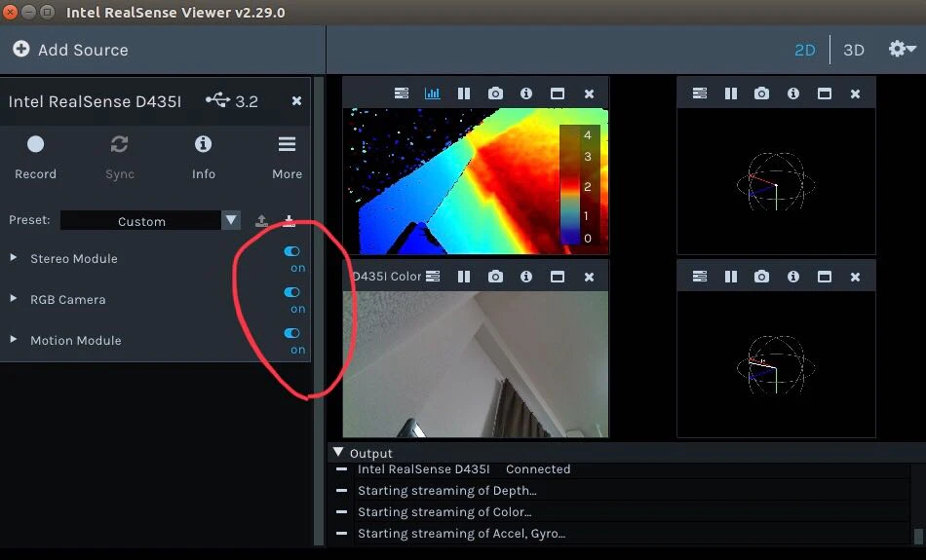Screen dimensions: 926x560
Task: Start recording with the Record button
Action: (35, 157)
